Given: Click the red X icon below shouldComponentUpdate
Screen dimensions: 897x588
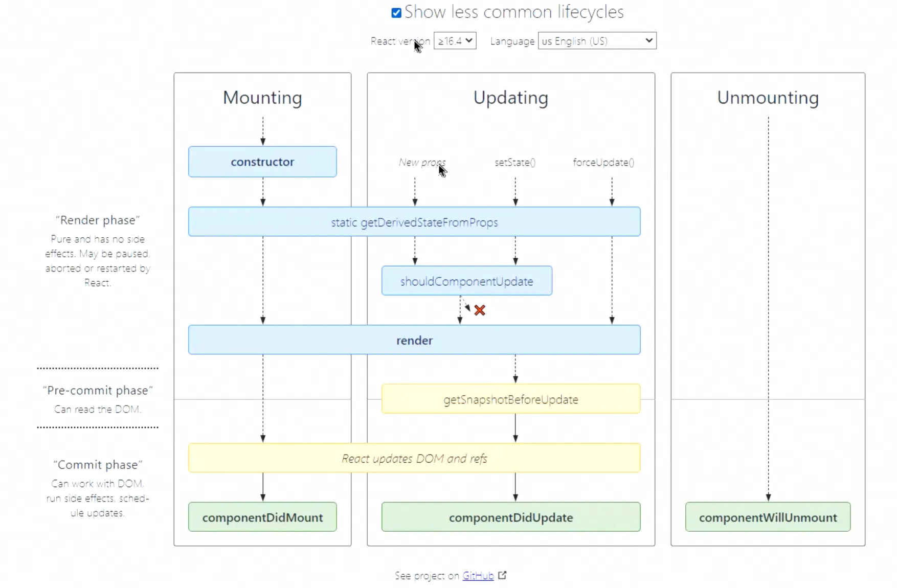Looking at the screenshot, I should tap(480, 310).
